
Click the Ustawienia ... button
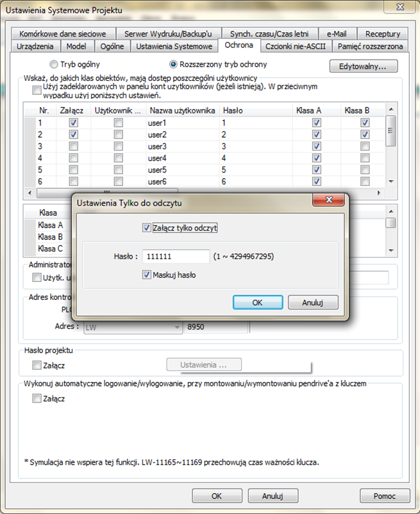(204, 365)
